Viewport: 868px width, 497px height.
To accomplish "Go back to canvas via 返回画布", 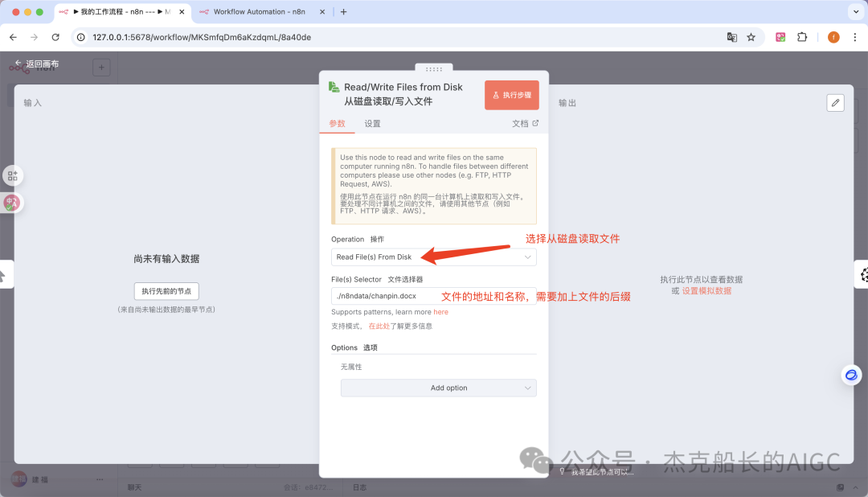I will point(36,64).
